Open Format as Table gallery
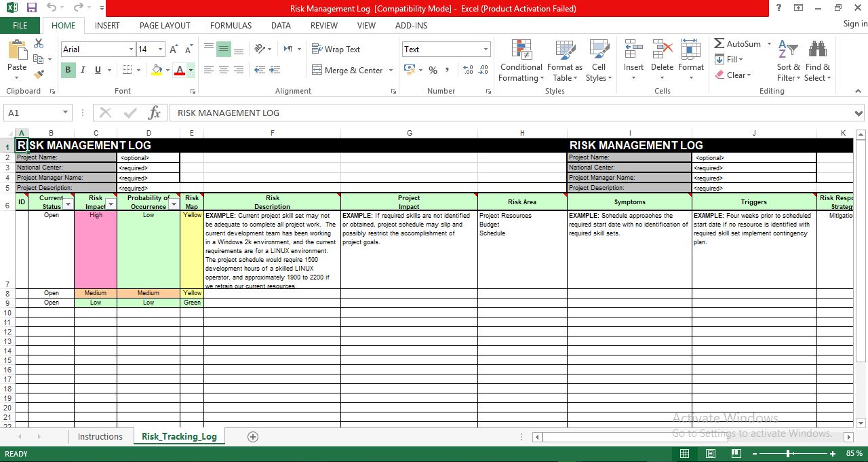This screenshot has width=868, height=462. [x=564, y=61]
